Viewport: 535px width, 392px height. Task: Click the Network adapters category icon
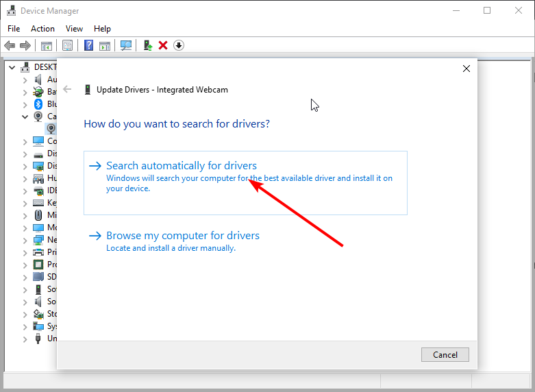[38, 240]
